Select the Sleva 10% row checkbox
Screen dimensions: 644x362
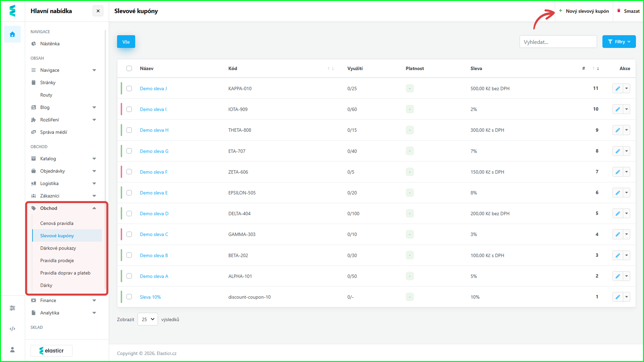tap(129, 297)
